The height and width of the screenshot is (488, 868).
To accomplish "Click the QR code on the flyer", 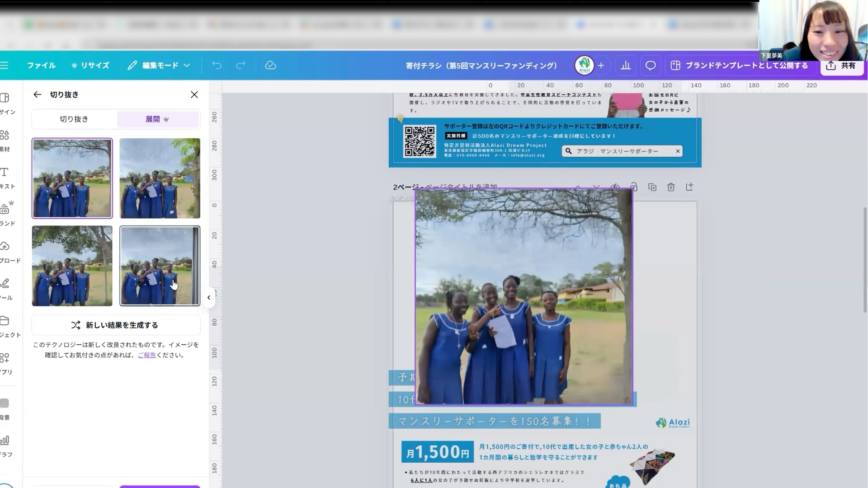I will (x=420, y=141).
